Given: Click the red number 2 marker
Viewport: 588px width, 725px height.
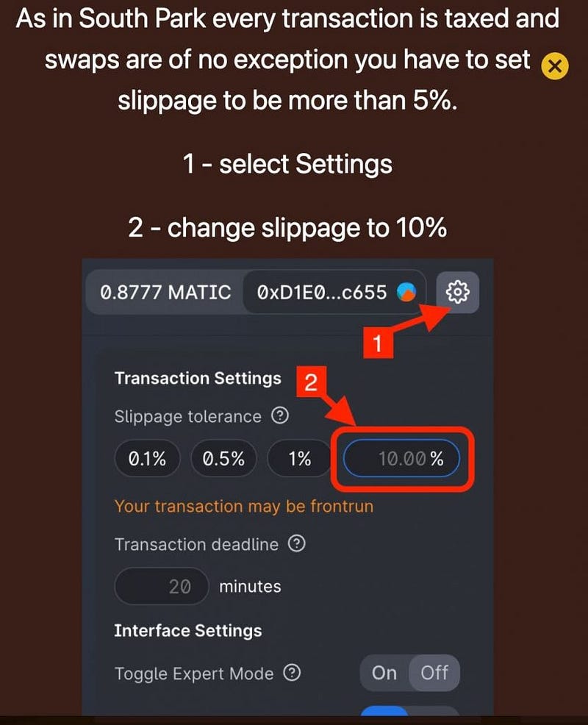Looking at the screenshot, I should tap(311, 382).
